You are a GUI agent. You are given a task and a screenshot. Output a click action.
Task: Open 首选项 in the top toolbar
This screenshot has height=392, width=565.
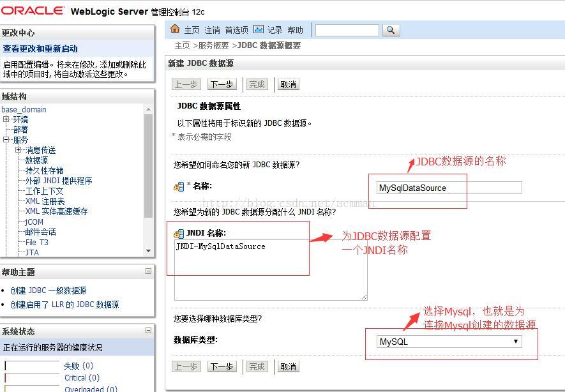[x=236, y=30]
